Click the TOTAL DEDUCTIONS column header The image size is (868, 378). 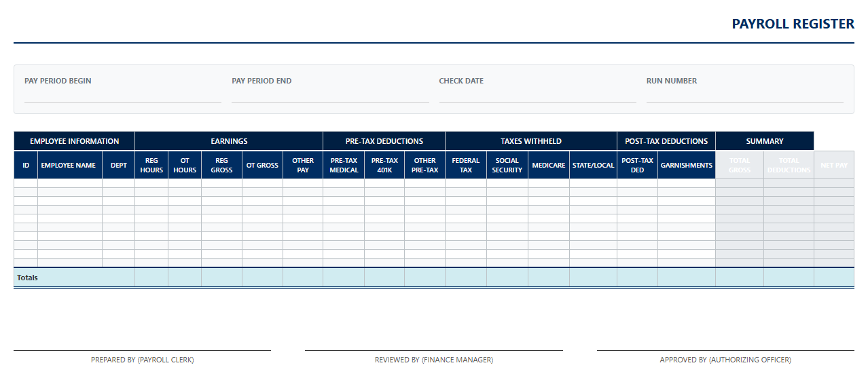[x=789, y=165]
